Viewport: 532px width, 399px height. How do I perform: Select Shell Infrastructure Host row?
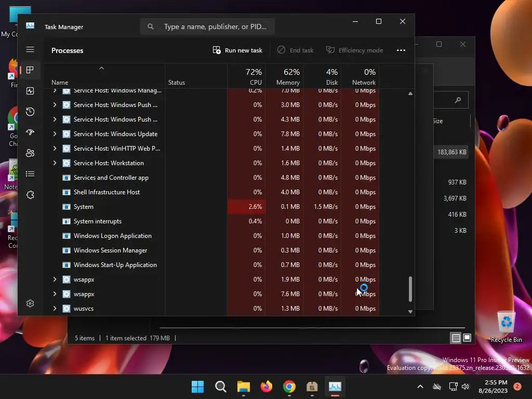coord(211,192)
